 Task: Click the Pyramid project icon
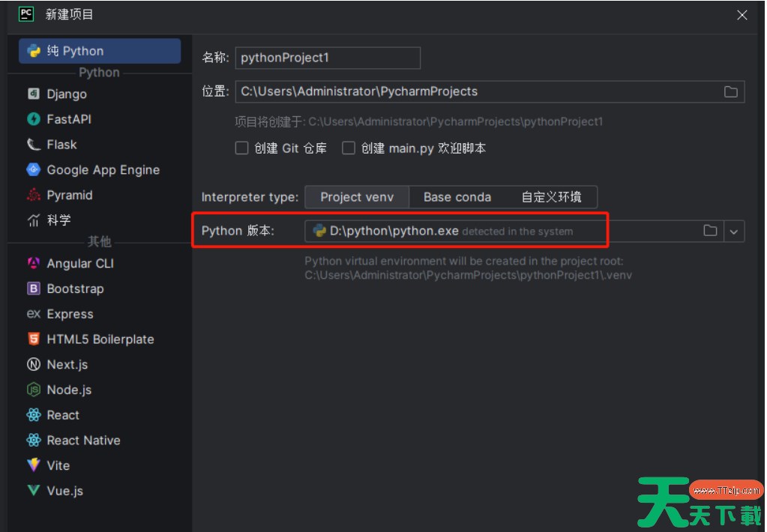[x=33, y=195]
